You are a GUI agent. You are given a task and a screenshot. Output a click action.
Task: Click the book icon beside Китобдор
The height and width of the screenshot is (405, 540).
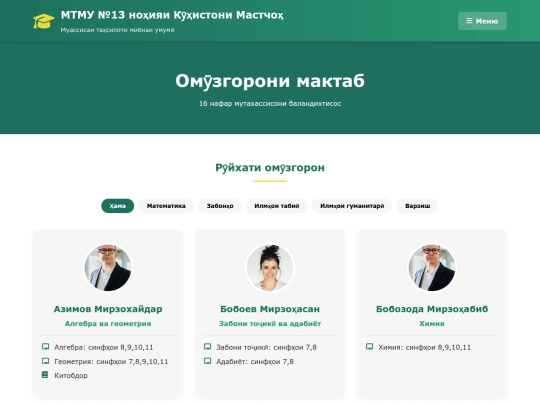(45, 375)
